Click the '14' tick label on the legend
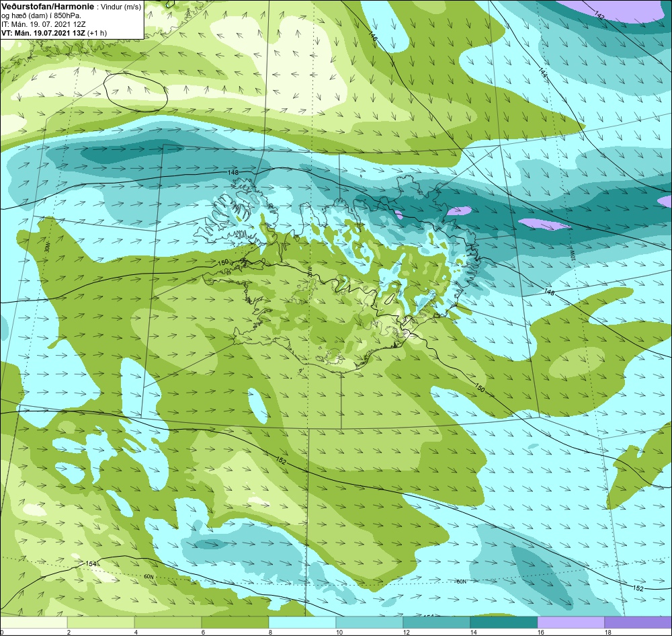Viewport: 672px width, 636px height. [474, 632]
